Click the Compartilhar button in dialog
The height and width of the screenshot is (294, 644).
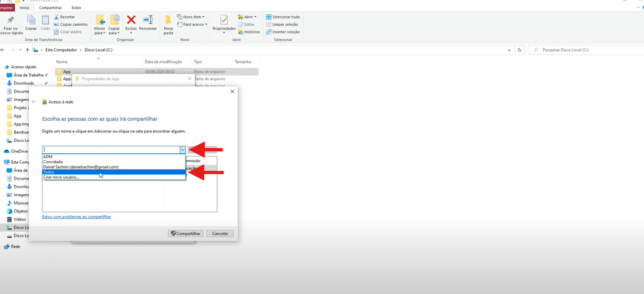(x=186, y=234)
